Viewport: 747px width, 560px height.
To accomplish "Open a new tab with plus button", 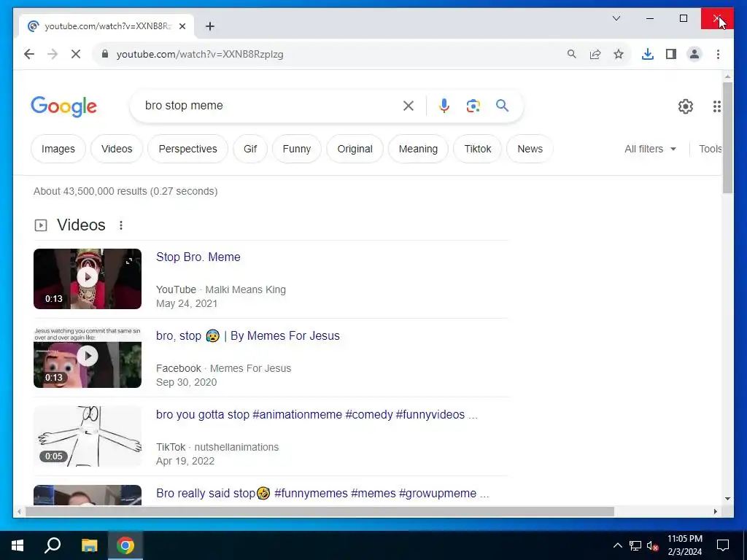I will coord(210,26).
